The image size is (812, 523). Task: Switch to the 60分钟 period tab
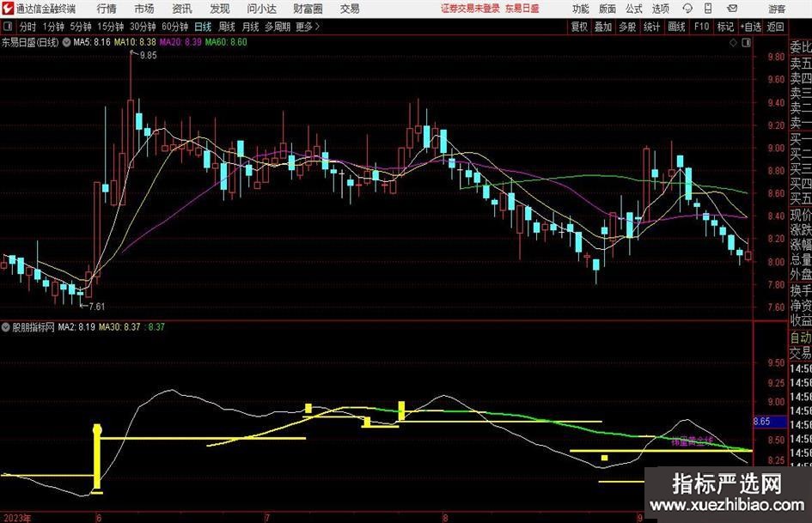coord(175,27)
